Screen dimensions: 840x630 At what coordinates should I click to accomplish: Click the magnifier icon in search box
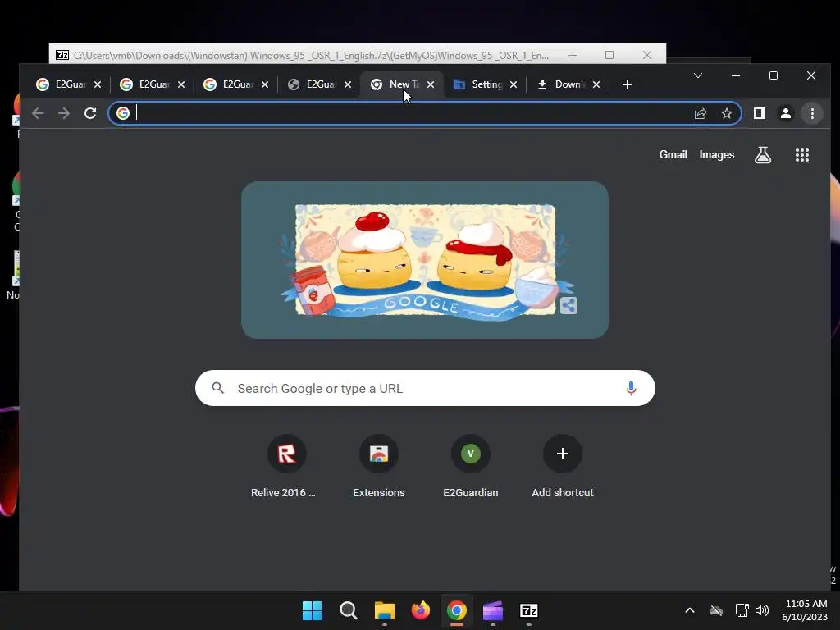pos(217,388)
